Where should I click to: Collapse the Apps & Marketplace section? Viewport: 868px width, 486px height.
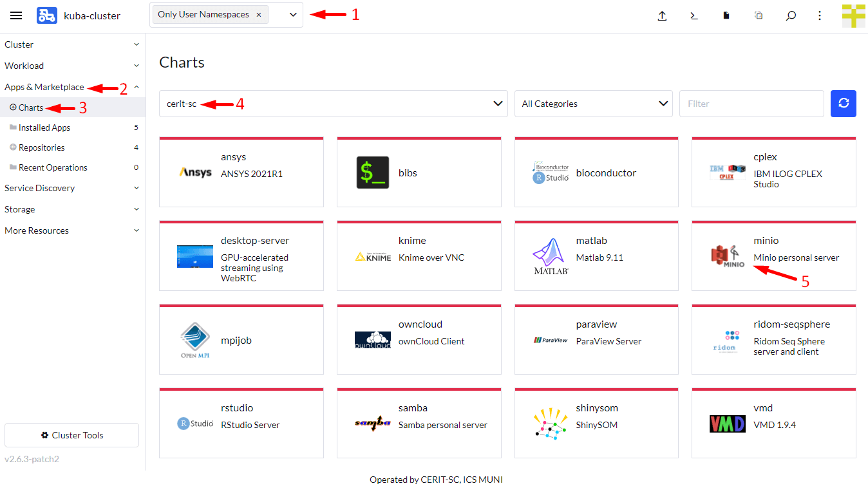(x=136, y=87)
